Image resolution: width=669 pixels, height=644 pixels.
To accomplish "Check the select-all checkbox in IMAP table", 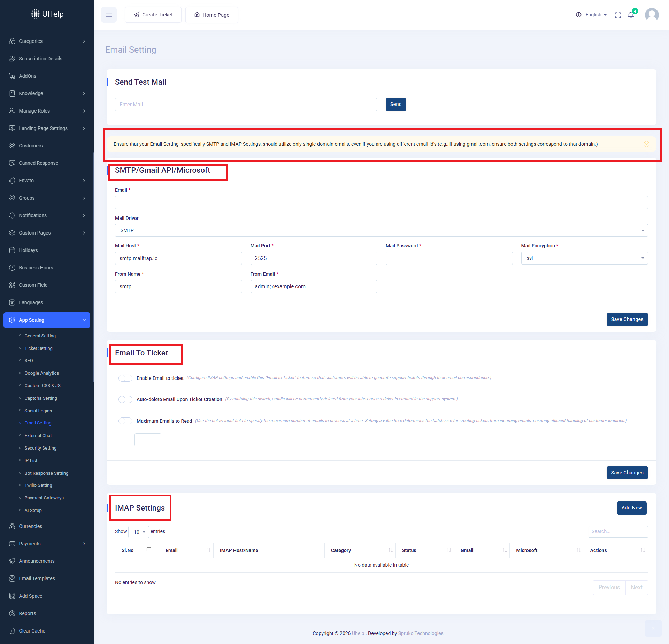I will [149, 550].
